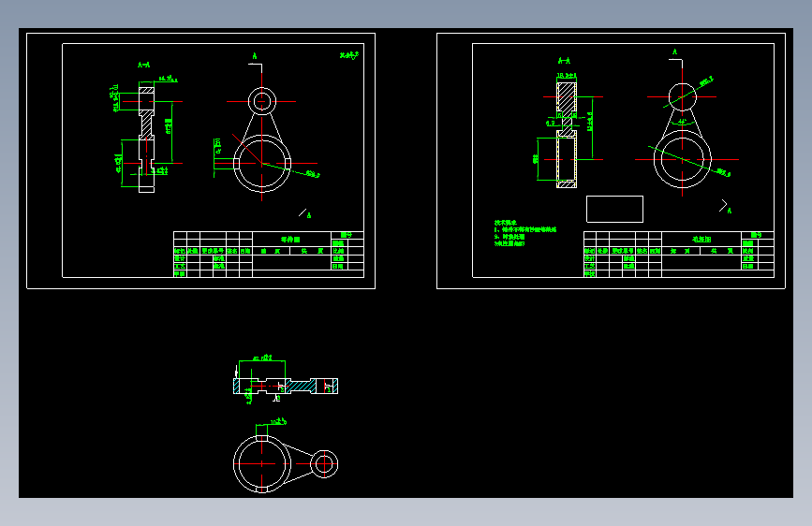Click the green A-A label above left sheet's section
Image resolution: width=812 pixels, height=526 pixels.
click(144, 65)
